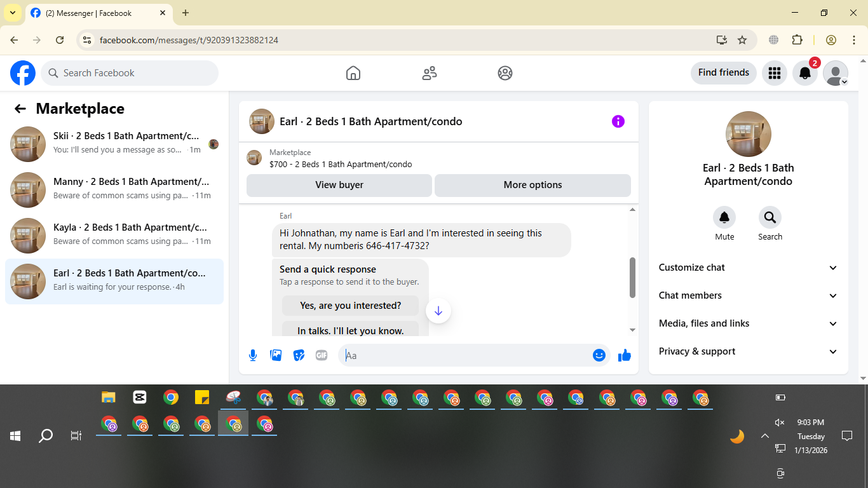868x488 pixels.
Task: View notifications via bell icon
Action: point(805,73)
